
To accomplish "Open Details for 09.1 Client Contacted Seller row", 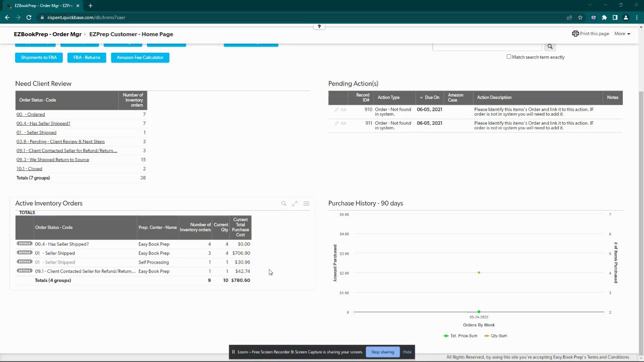I will pos(25,270).
